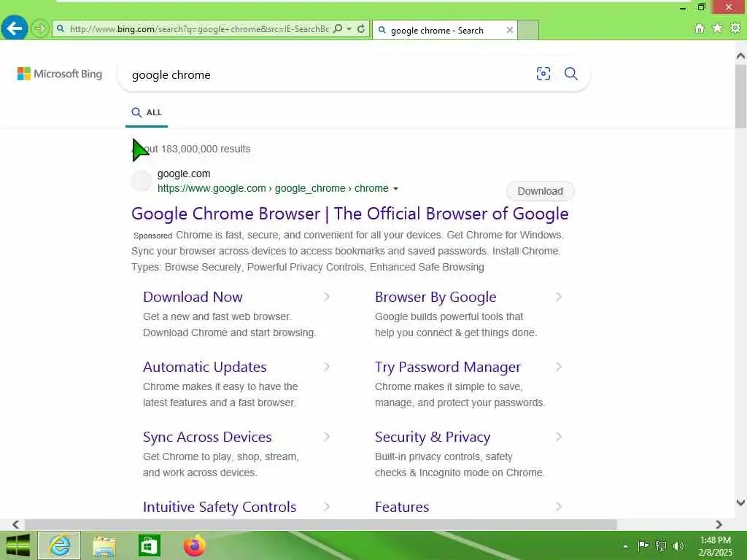
Task: Open the 'Security & Privacy' sitelink
Action: pos(433,437)
